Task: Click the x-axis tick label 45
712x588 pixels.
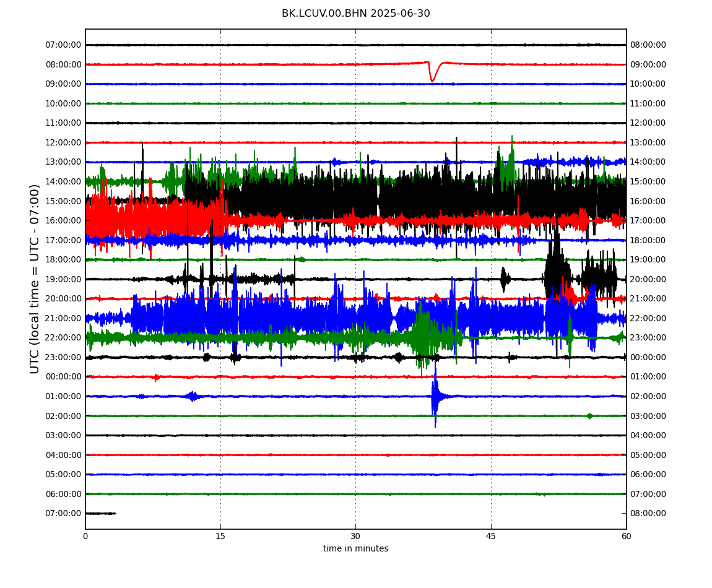Action: [491, 536]
